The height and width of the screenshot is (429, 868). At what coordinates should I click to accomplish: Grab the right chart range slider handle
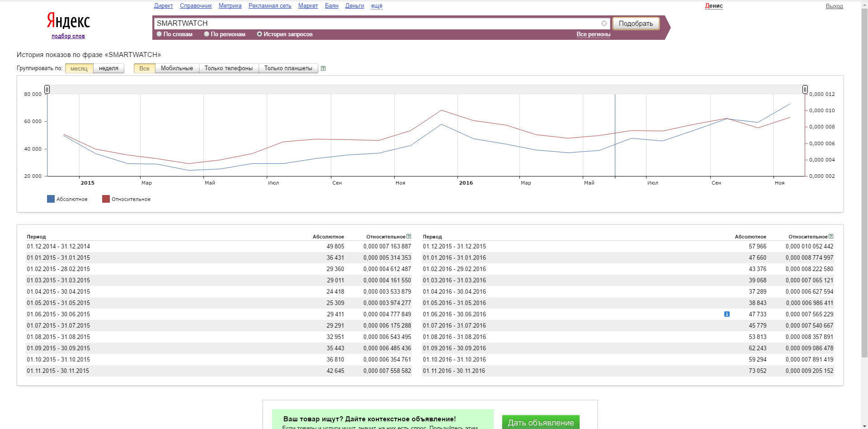tap(805, 90)
